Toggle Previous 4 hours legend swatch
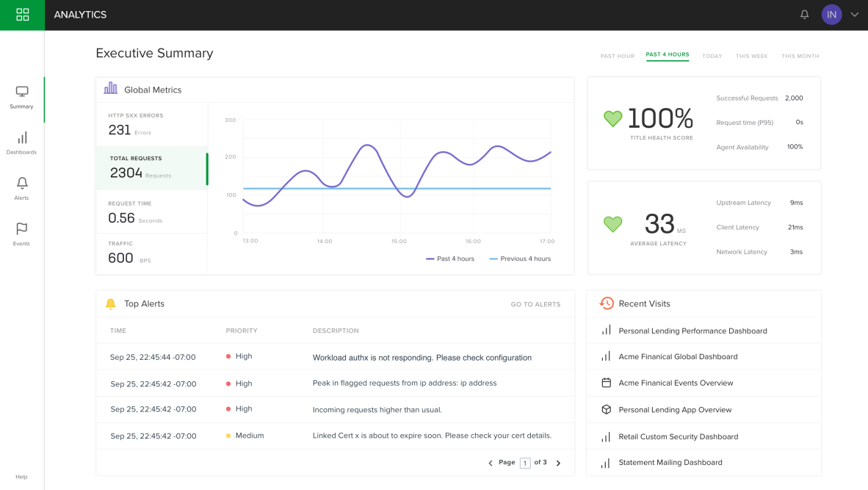This screenshot has width=868, height=490. pyautogui.click(x=493, y=259)
